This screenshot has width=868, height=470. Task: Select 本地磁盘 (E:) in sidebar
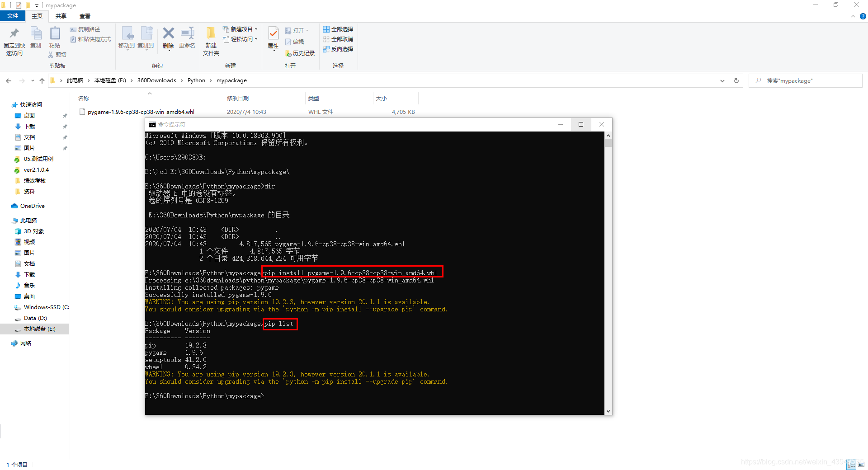coord(34,329)
